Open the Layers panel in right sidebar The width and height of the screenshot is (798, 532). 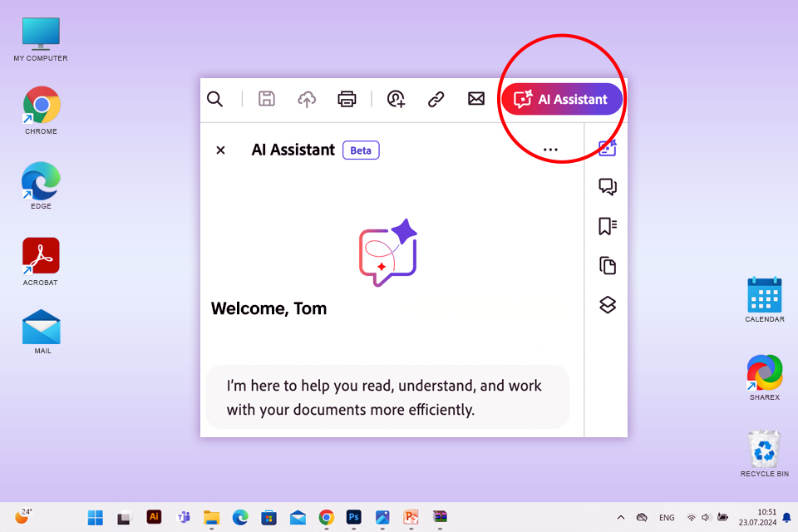tap(607, 305)
